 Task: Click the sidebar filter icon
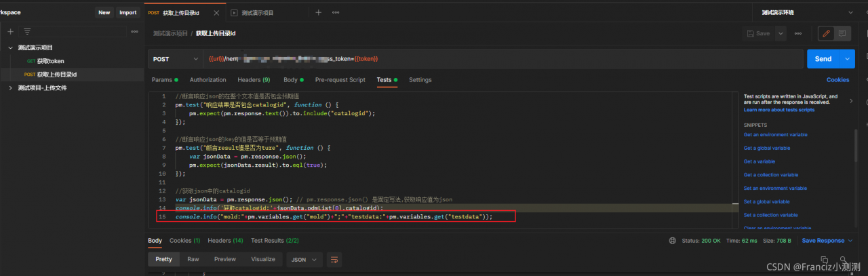(27, 31)
